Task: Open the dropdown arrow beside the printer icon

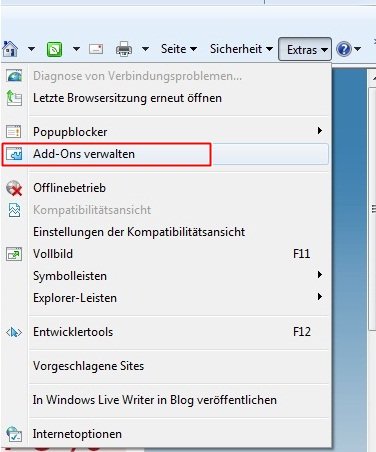Action: (145, 49)
